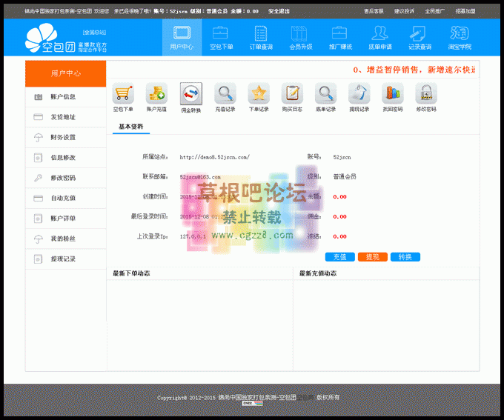504x420 pixels.
Task: Select 账户信息 in the left sidebar
Action: tap(65, 97)
